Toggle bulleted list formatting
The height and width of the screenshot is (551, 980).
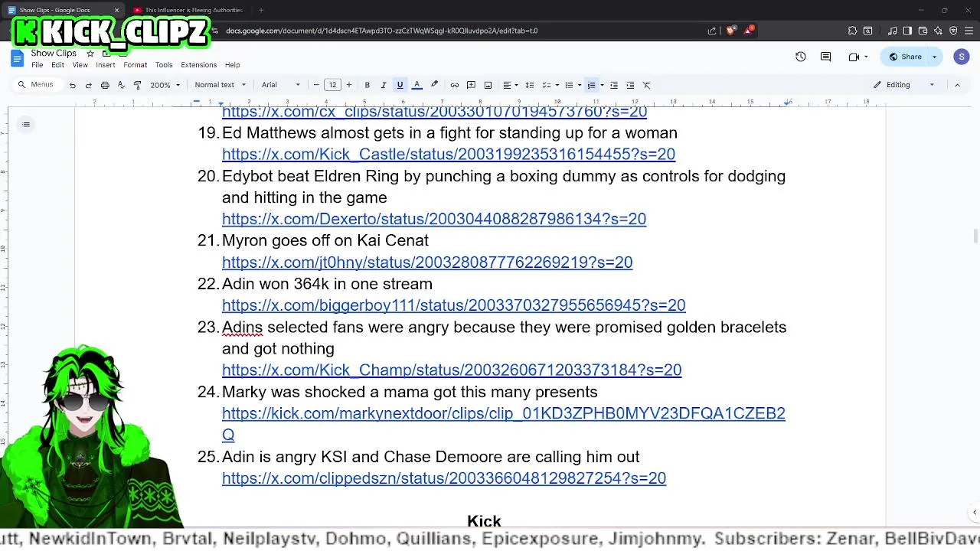click(568, 85)
